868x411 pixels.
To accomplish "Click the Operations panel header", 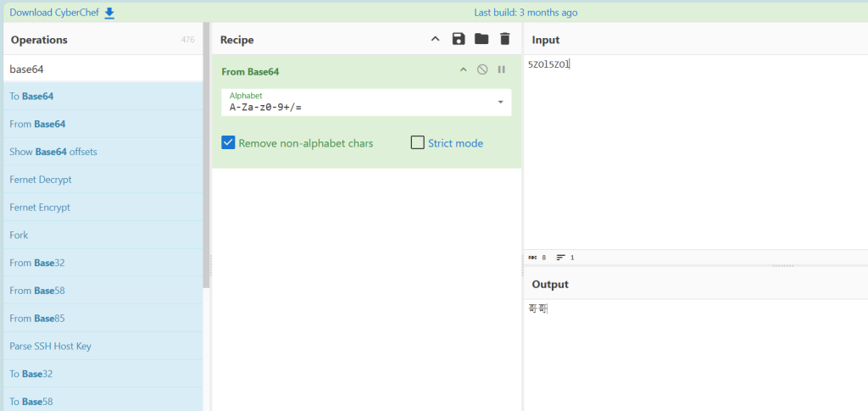I will pyautogui.click(x=39, y=40).
